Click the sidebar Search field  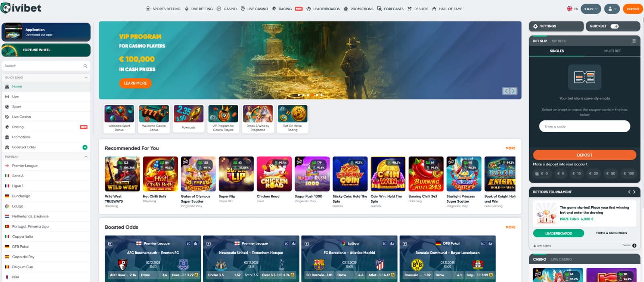coord(46,66)
